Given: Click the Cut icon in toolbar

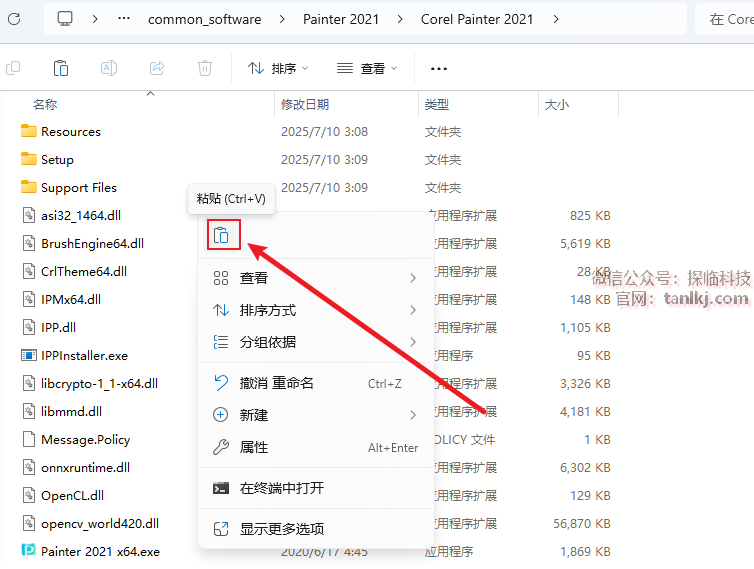Looking at the screenshot, I should click(x=13, y=68).
